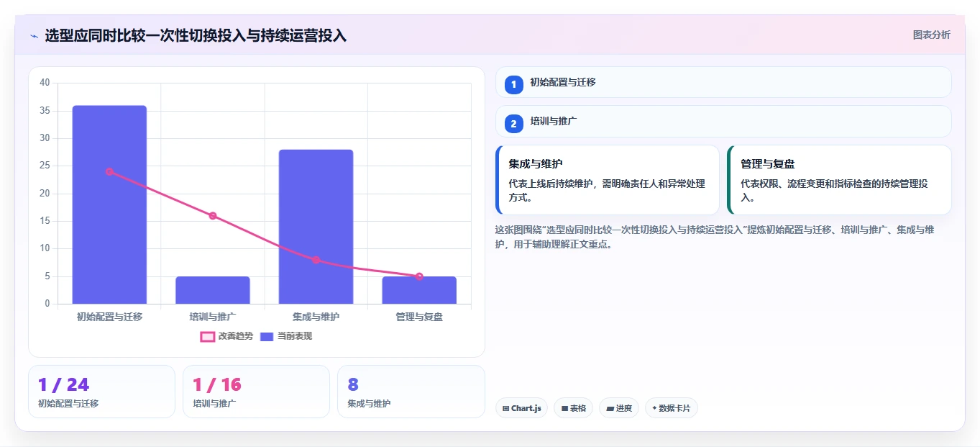This screenshot has height=447, width=980.
Task: Click the 图表分析 label in header
Action: (x=931, y=35)
